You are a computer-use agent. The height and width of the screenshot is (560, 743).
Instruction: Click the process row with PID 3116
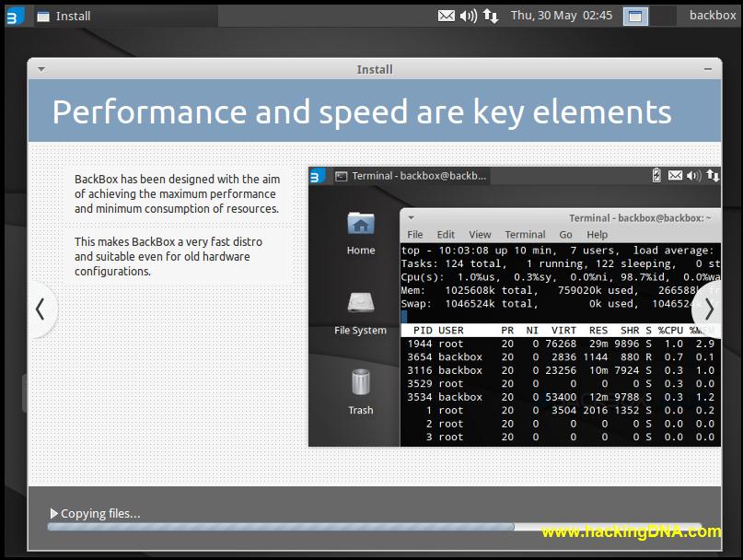[561, 370]
